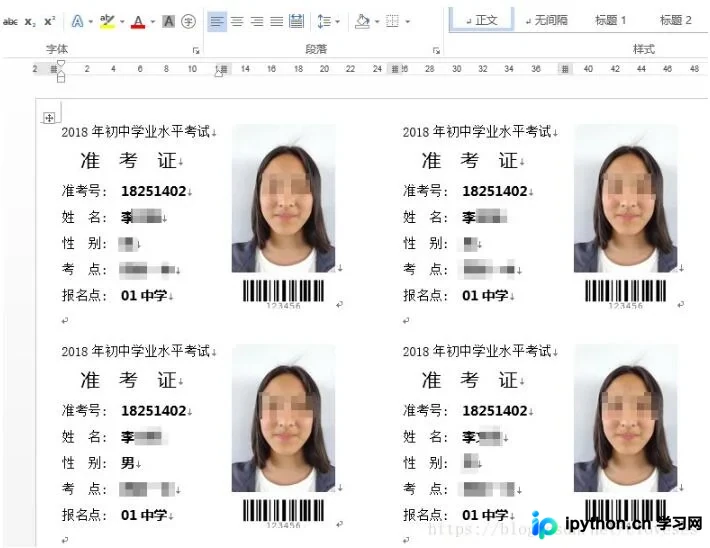710x548 pixels.
Task: Align paragraph to the right
Action: tap(257, 21)
